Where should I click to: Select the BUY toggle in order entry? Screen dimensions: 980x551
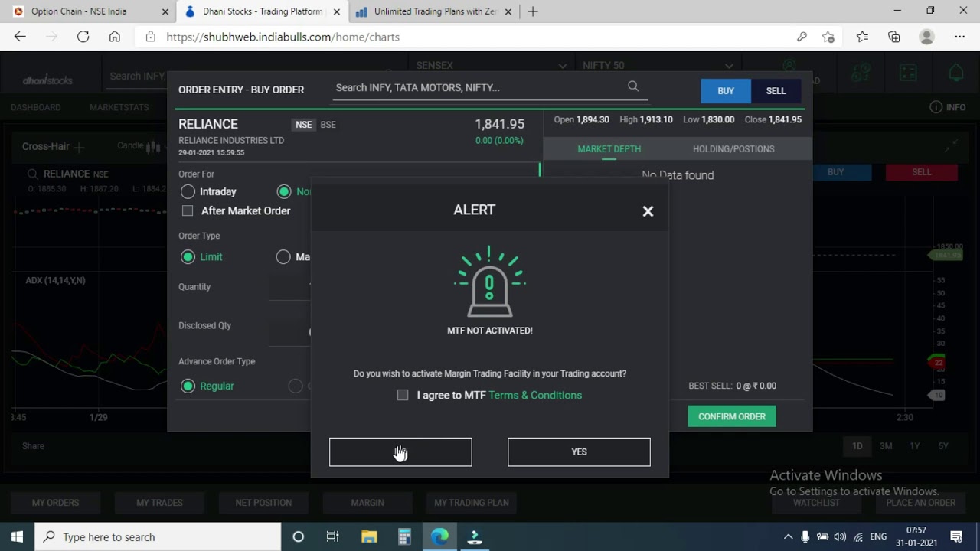[726, 90]
